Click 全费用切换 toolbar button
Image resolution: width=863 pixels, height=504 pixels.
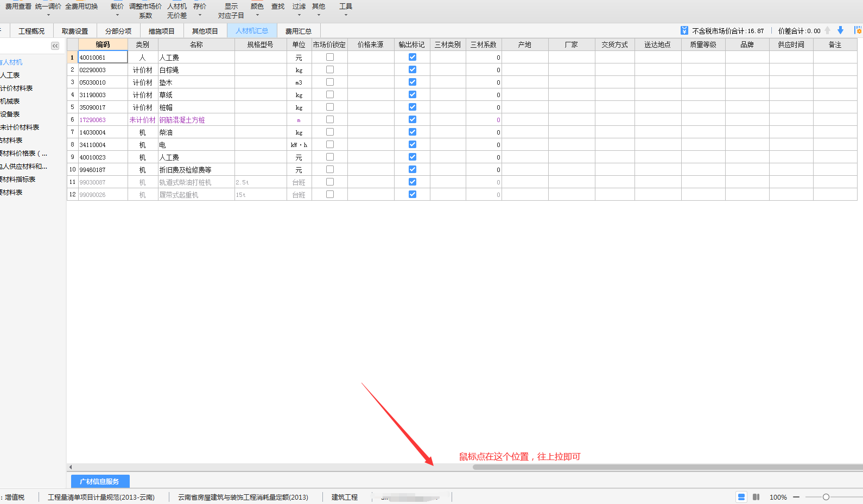81,7
